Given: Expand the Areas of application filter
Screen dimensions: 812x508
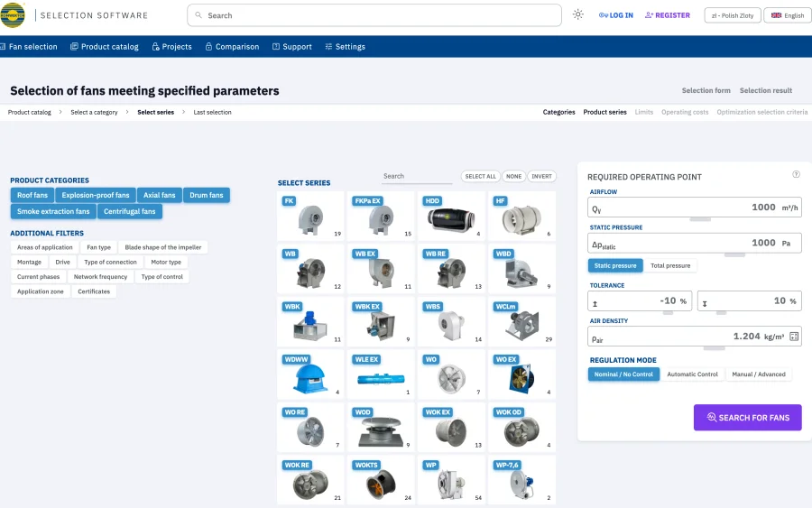Looking at the screenshot, I should (x=44, y=247).
